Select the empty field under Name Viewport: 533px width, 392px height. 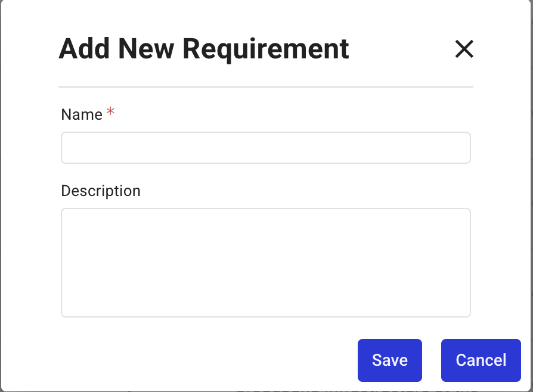pos(265,148)
